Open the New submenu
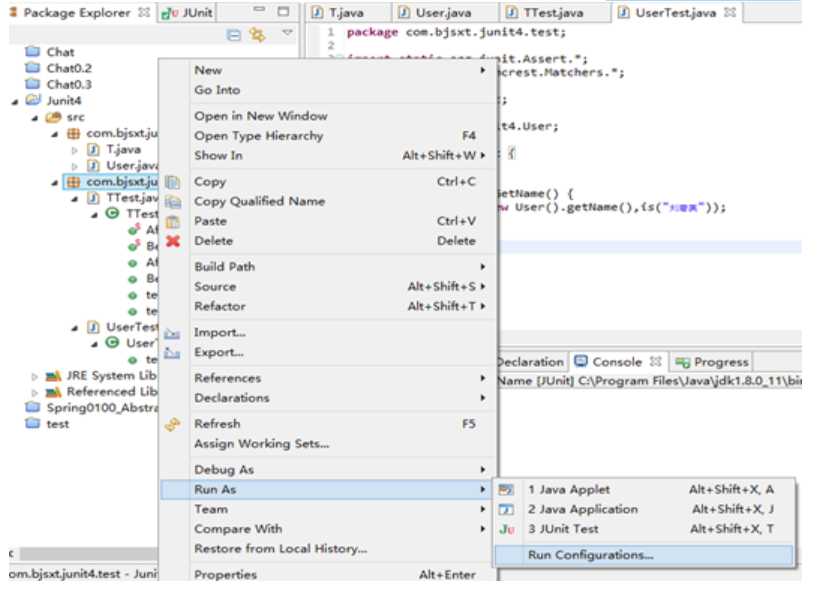838x597 pixels. (x=328, y=70)
